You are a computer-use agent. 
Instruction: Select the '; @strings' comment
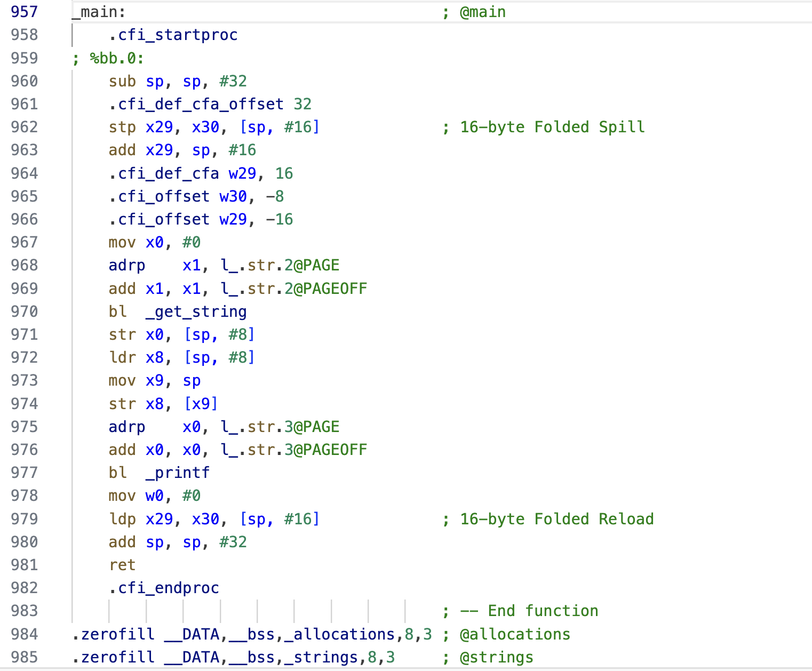[488, 657]
